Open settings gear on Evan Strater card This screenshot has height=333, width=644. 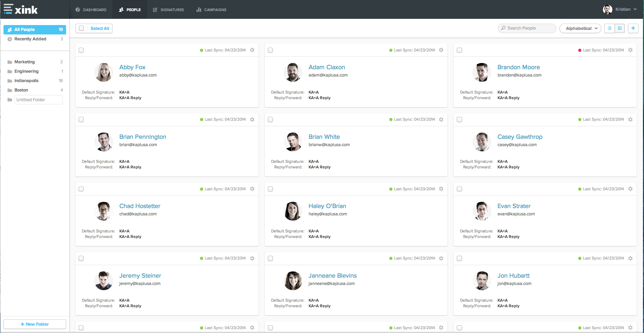pos(630,189)
